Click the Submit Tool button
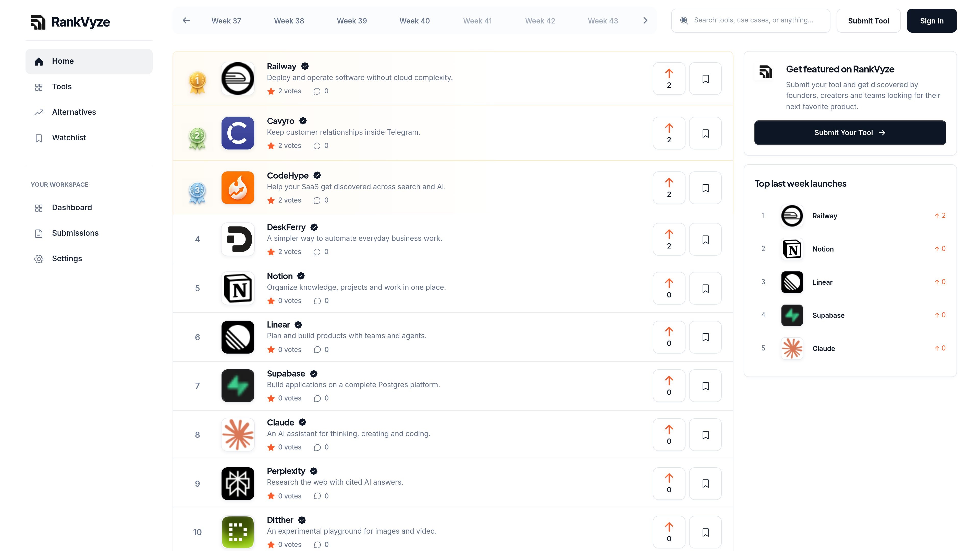980x551 pixels. click(x=868, y=21)
